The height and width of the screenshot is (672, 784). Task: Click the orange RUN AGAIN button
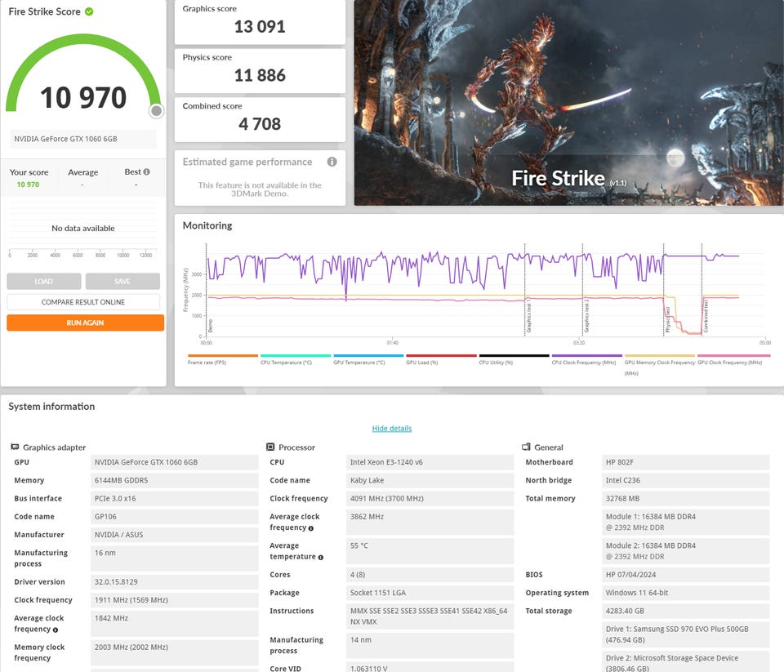[86, 323]
